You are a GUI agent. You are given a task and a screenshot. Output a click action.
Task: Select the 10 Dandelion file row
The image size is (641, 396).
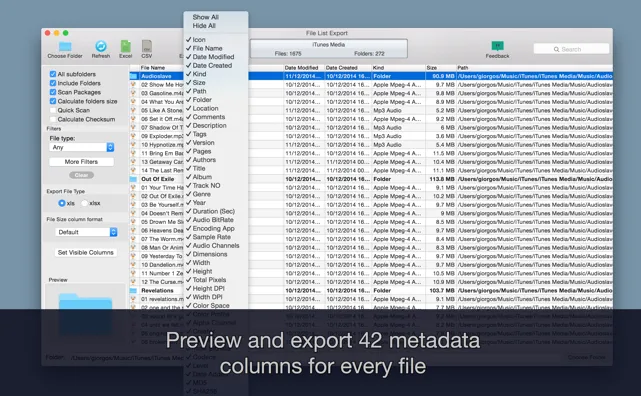tap(371, 265)
